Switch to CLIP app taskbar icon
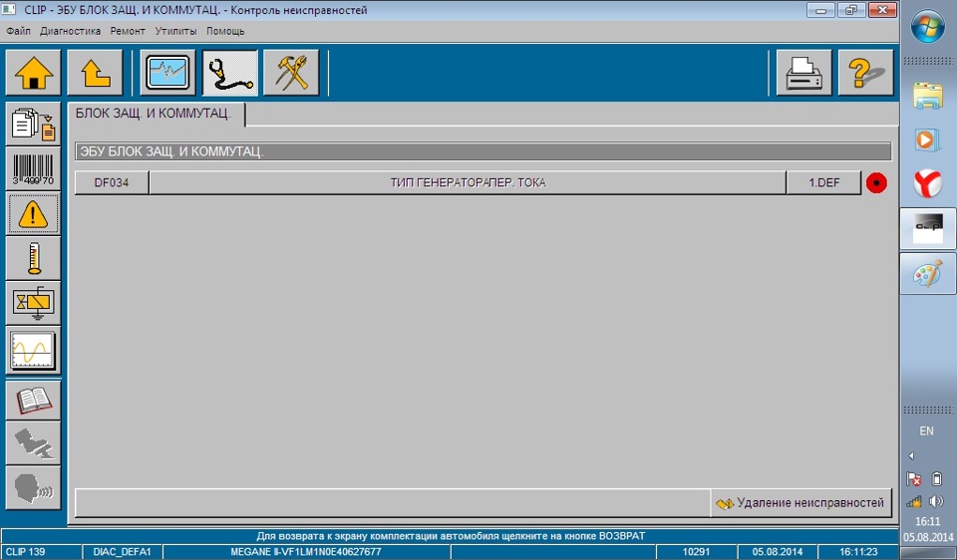Screen dimensions: 957x560 928,228
